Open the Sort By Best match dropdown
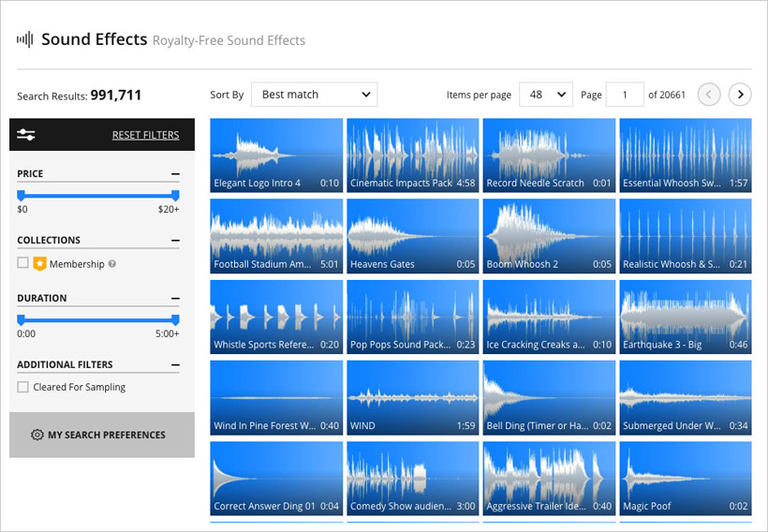768x532 pixels. point(314,95)
